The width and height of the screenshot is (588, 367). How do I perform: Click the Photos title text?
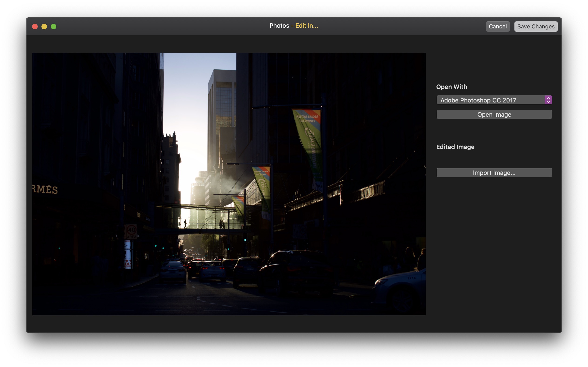[x=279, y=26]
